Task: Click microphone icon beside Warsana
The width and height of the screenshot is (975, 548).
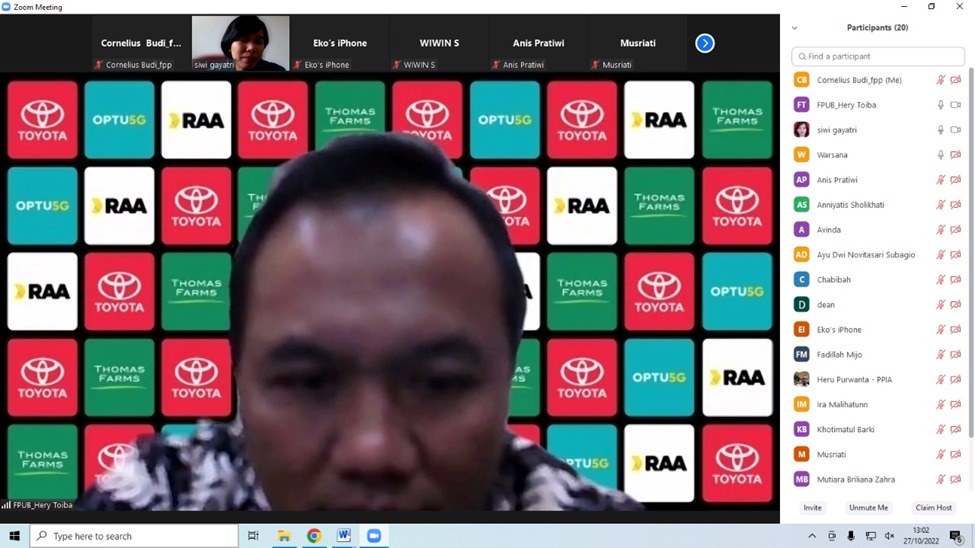Action: [940, 155]
